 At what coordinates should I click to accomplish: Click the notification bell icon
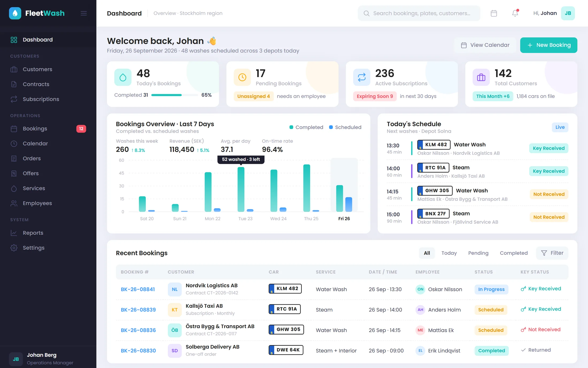[515, 13]
